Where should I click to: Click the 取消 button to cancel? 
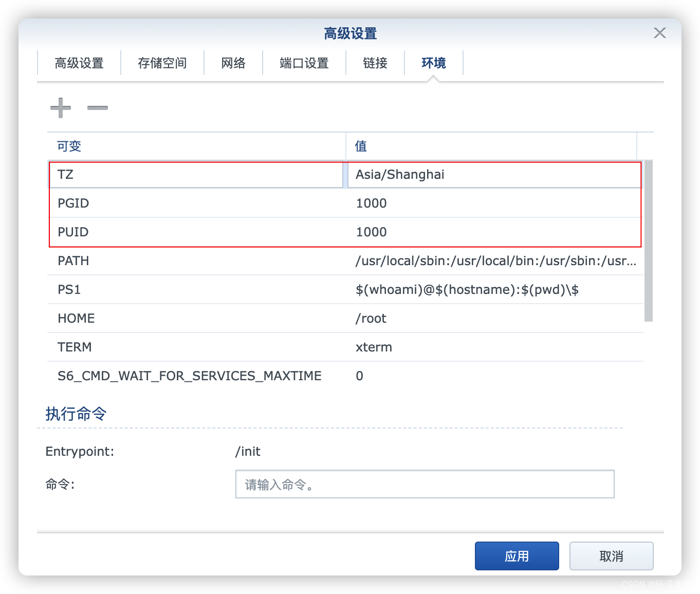611,555
